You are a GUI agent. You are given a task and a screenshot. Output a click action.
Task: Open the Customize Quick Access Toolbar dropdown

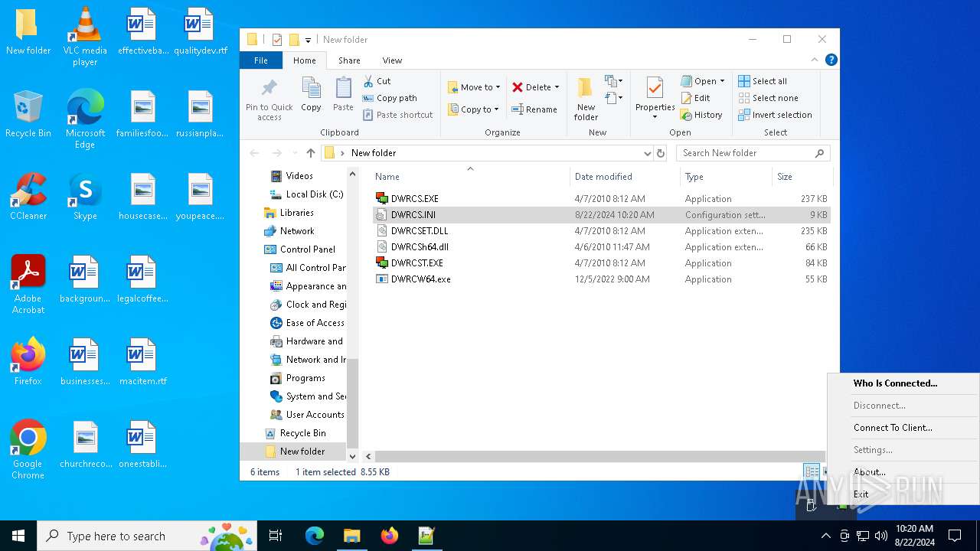tap(309, 40)
